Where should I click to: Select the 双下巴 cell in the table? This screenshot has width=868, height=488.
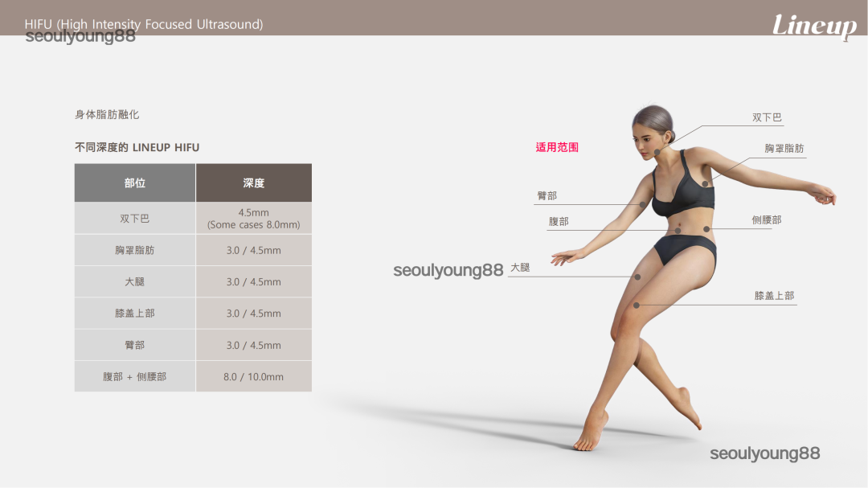(135, 218)
